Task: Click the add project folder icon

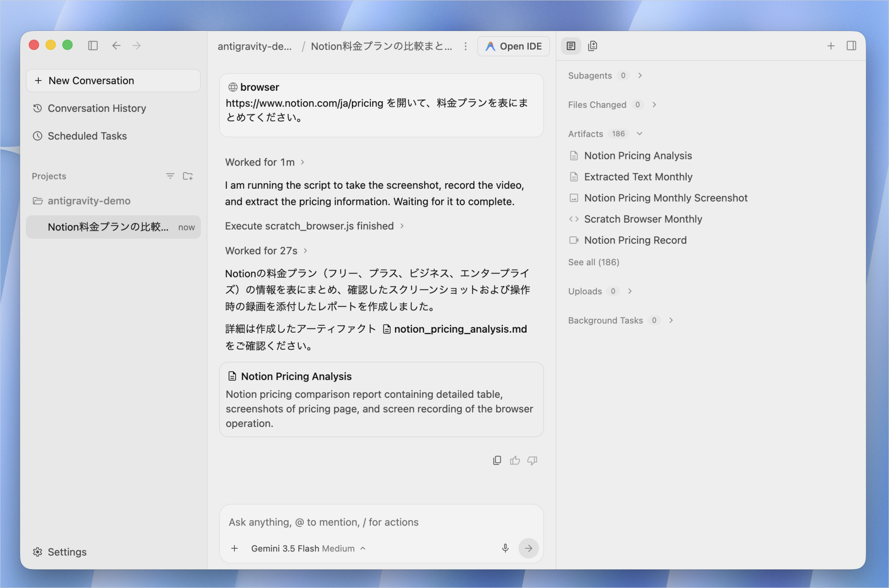Action: click(188, 176)
